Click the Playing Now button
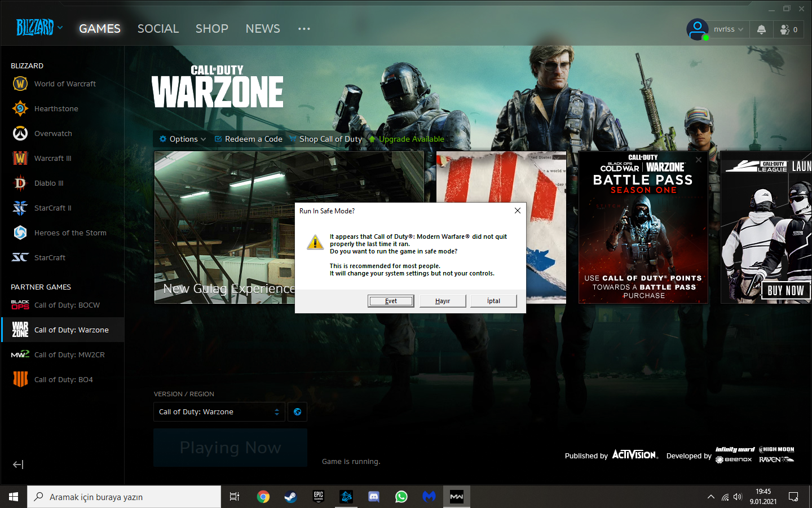Screen dimensions: 812x508 [x=230, y=448]
